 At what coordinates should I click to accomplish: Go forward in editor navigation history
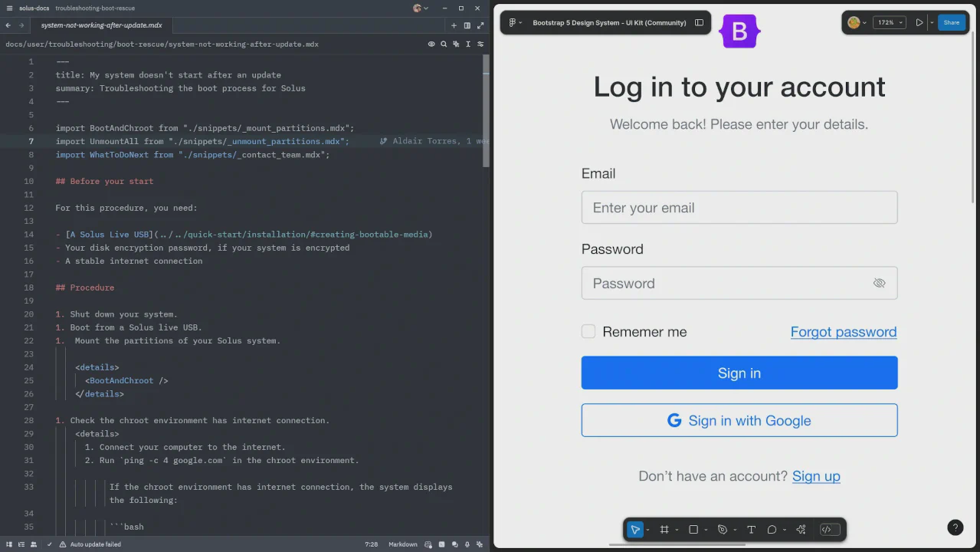click(21, 25)
